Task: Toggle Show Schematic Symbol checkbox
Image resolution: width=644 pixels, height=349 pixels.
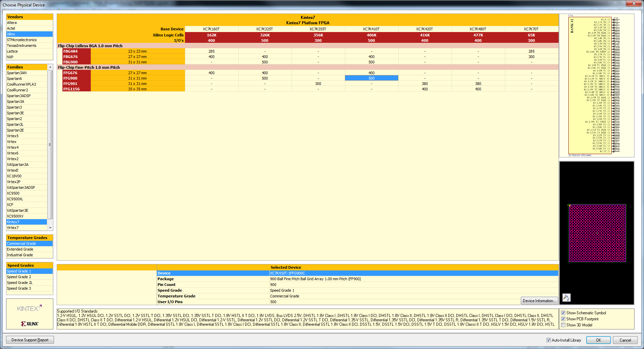Action: click(x=563, y=313)
